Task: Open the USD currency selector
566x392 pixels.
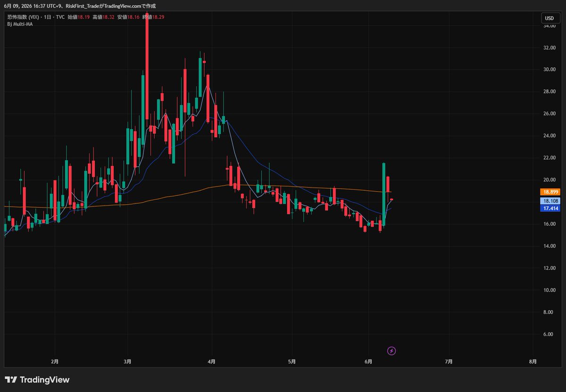Action: (549, 18)
